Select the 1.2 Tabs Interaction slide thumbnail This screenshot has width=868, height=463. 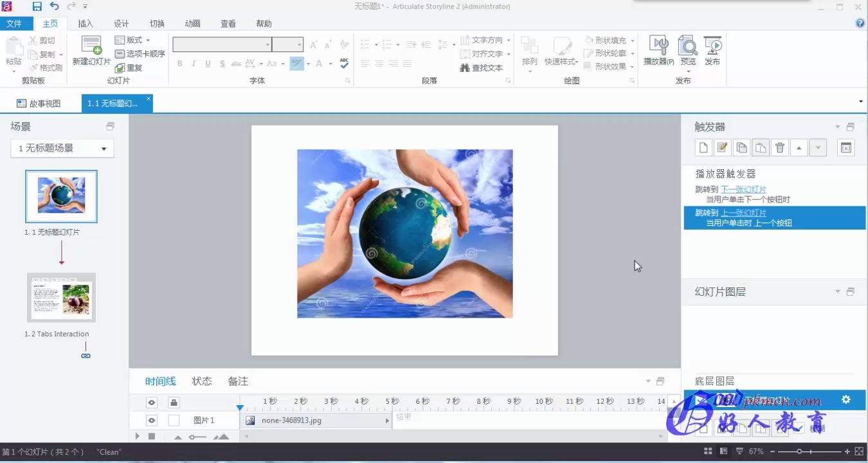coord(60,298)
